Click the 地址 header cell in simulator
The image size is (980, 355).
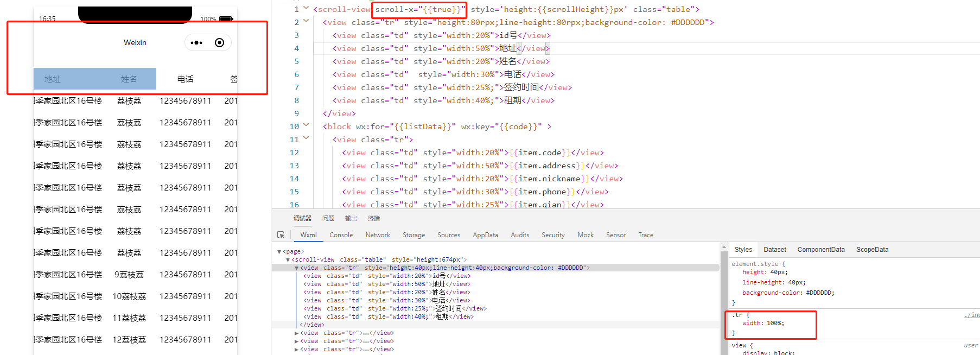[x=52, y=79]
